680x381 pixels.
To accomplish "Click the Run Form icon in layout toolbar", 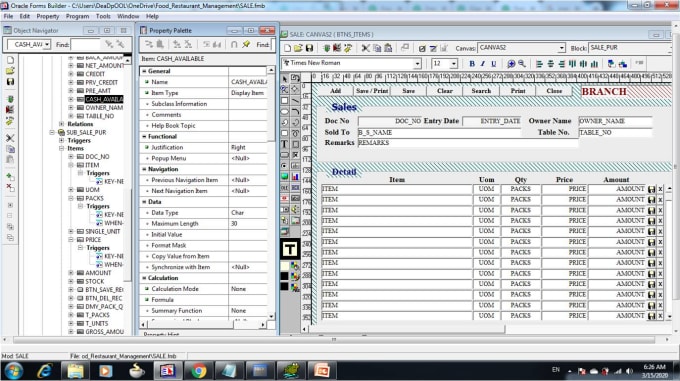I will (x=327, y=48).
